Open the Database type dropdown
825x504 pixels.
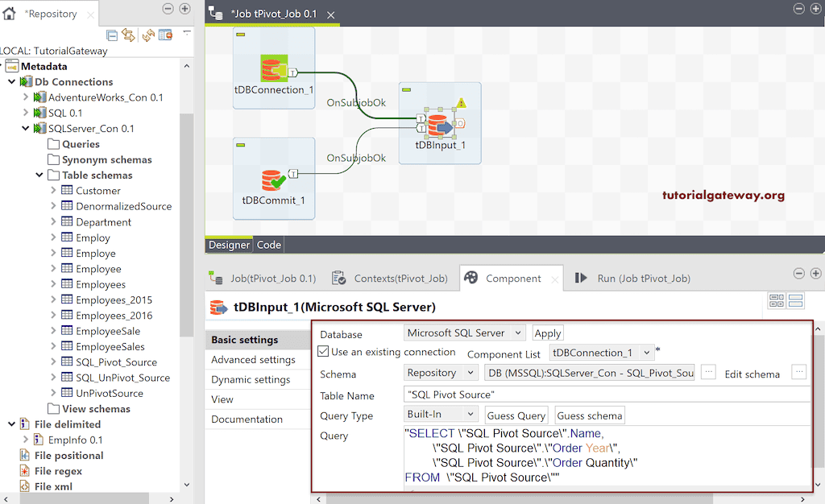pyautogui.click(x=464, y=333)
